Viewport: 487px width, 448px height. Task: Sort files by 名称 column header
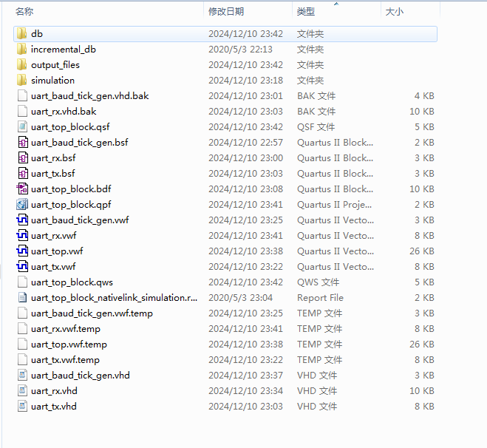[x=24, y=12]
